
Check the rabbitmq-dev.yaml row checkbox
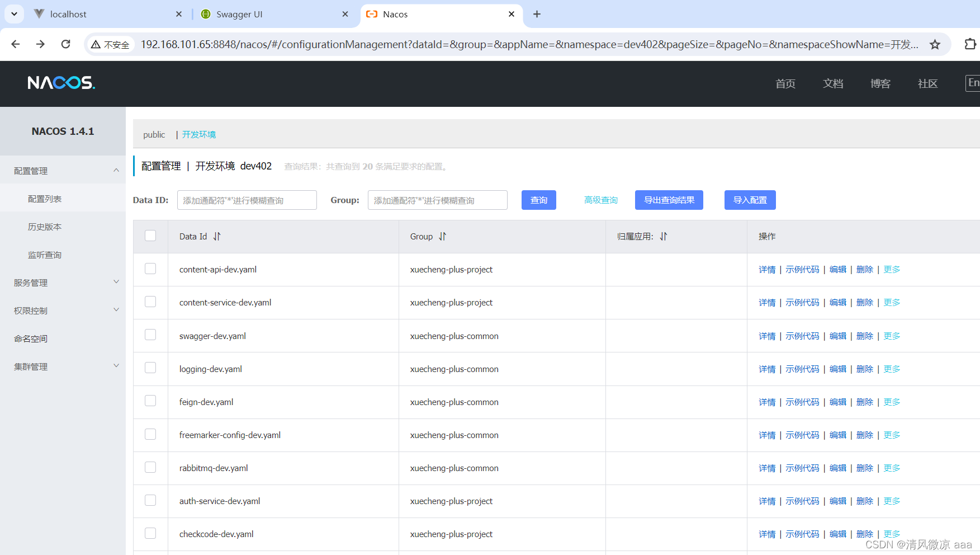pyautogui.click(x=150, y=467)
